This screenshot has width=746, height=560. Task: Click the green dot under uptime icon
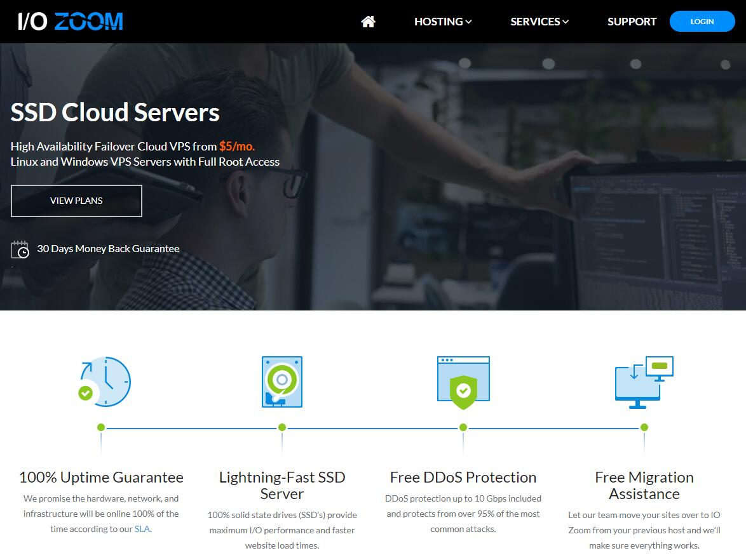(x=101, y=428)
